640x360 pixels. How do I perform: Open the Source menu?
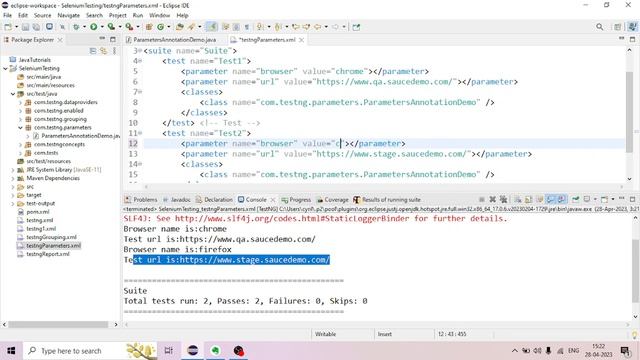(42, 15)
